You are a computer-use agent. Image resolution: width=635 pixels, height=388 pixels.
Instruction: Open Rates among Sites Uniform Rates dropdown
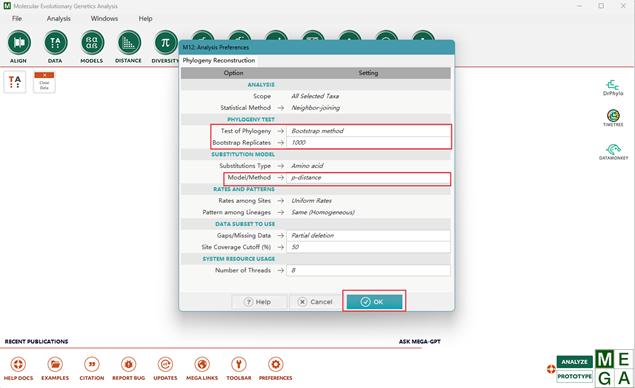click(368, 200)
